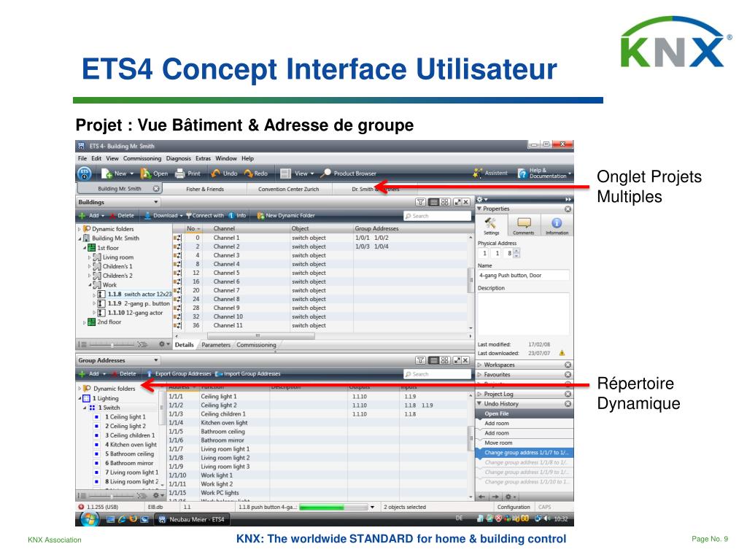Create a New Dynamic Folder

click(x=286, y=215)
